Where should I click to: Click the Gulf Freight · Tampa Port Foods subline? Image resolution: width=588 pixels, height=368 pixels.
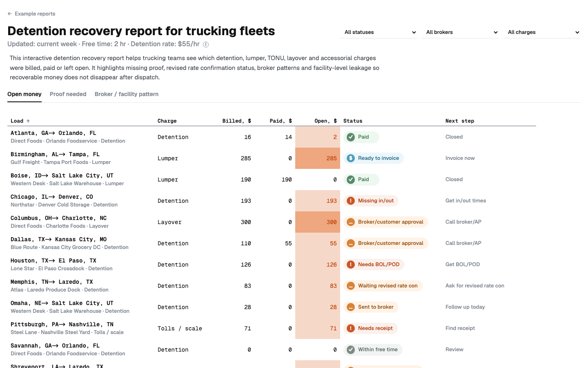pos(60,162)
